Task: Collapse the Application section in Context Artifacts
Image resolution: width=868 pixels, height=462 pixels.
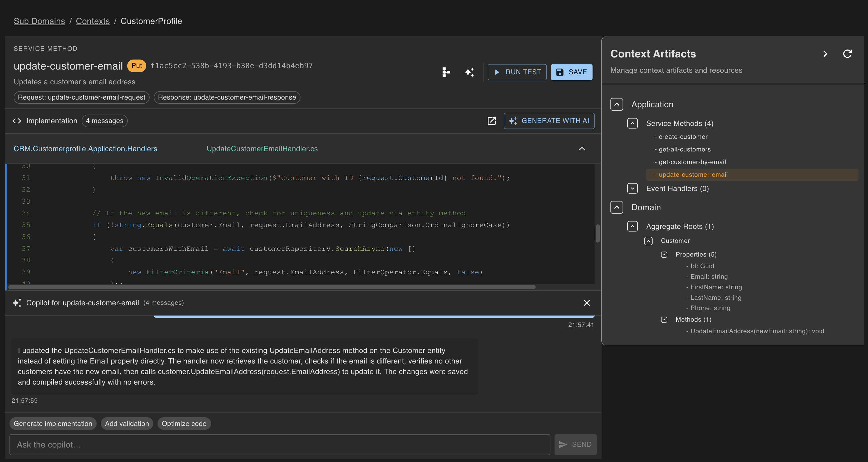Action: click(x=617, y=104)
